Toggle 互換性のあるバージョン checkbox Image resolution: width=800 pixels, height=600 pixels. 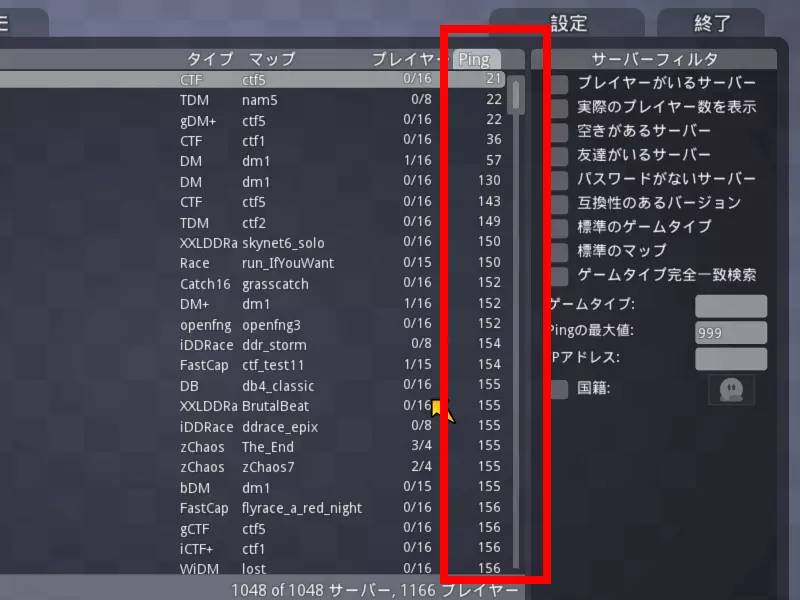coord(560,204)
